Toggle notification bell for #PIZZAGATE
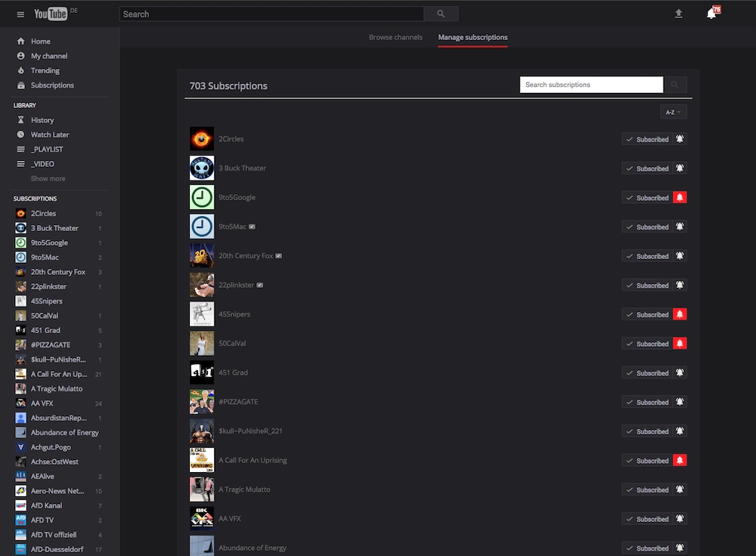The image size is (756, 556). pos(680,402)
